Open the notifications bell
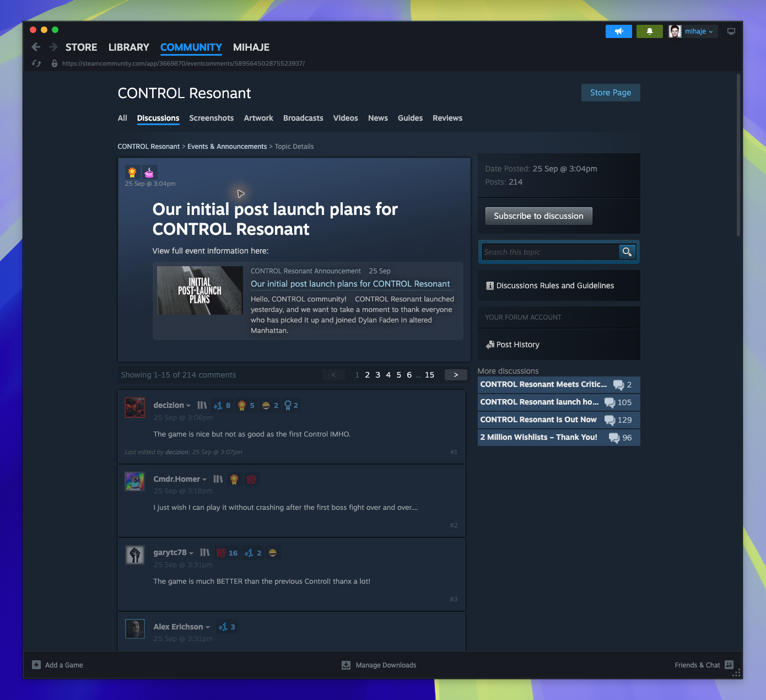This screenshot has width=766, height=700. click(x=650, y=31)
